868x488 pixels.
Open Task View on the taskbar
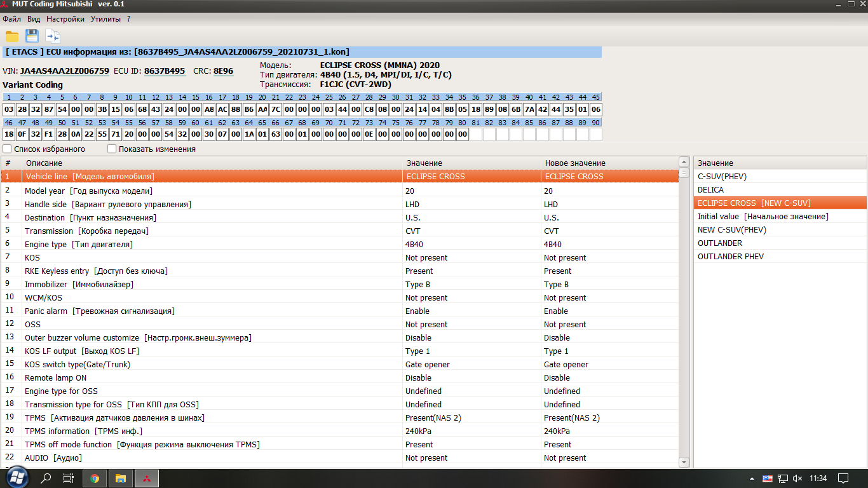point(69,478)
